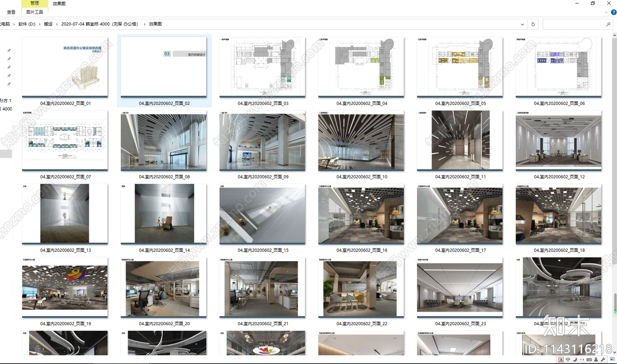The height and width of the screenshot is (364, 617).
Task: Click file name 04.室内20200602_页面_08
Action: click(x=164, y=177)
